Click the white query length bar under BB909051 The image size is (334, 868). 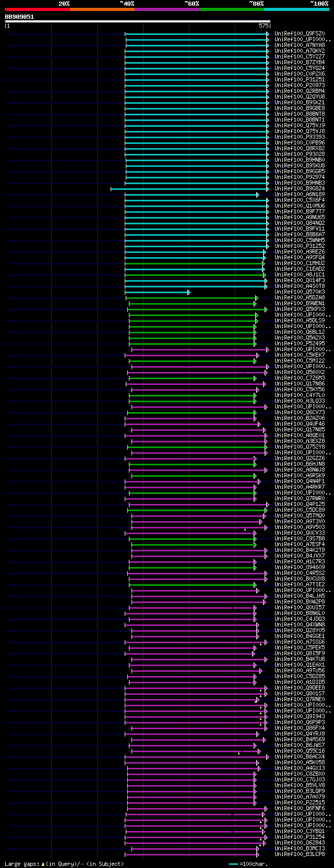point(138,21)
